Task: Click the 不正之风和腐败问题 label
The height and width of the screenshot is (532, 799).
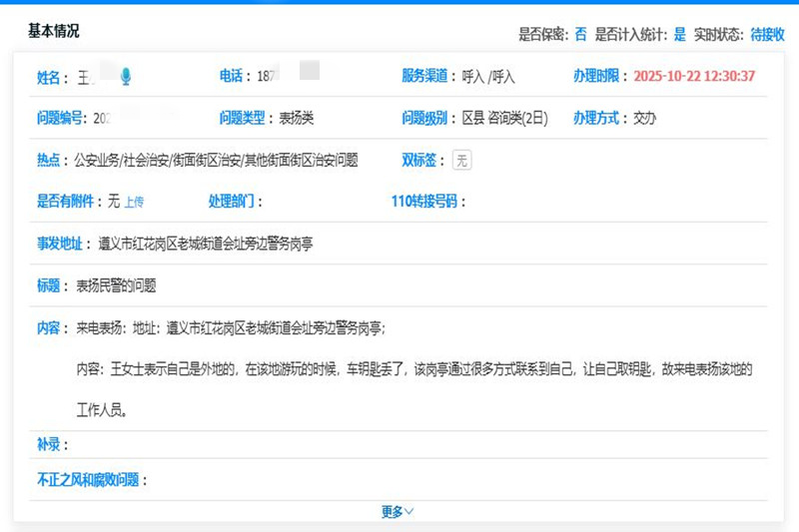Action: point(88,479)
